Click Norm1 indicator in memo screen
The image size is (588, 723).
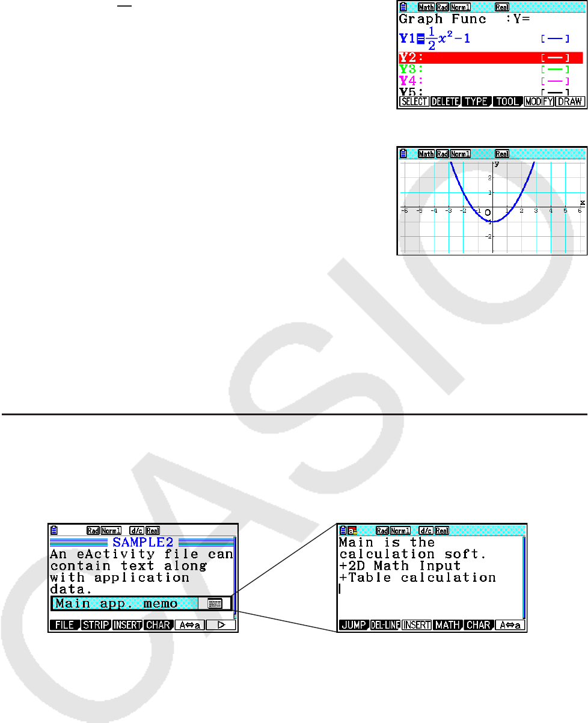coord(400,531)
